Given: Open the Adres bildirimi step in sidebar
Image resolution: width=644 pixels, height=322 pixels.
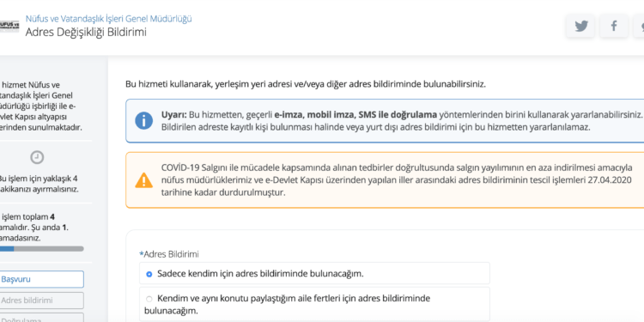Looking at the screenshot, I should coord(42,301).
